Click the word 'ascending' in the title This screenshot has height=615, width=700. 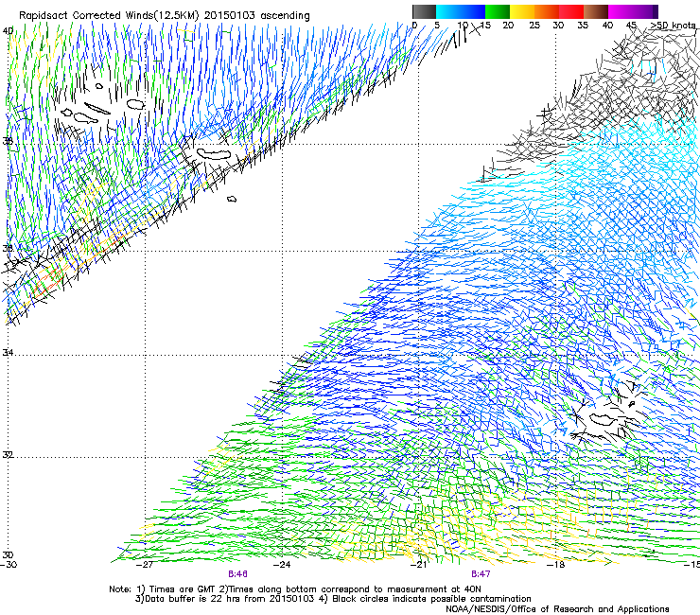click(285, 16)
